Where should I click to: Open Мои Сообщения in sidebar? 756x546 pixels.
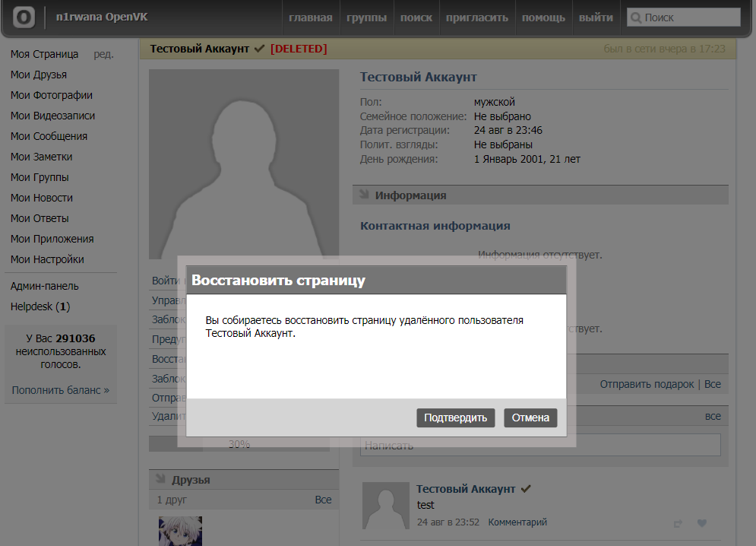tap(49, 136)
